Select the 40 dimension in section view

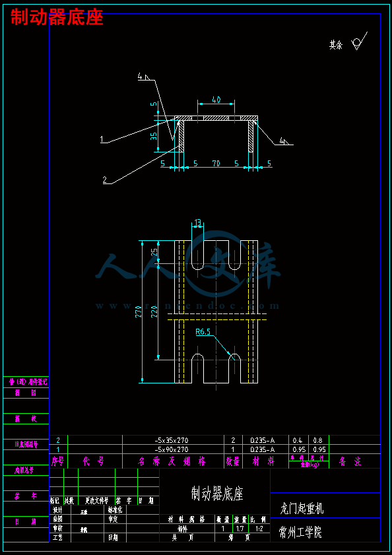pos(216,100)
